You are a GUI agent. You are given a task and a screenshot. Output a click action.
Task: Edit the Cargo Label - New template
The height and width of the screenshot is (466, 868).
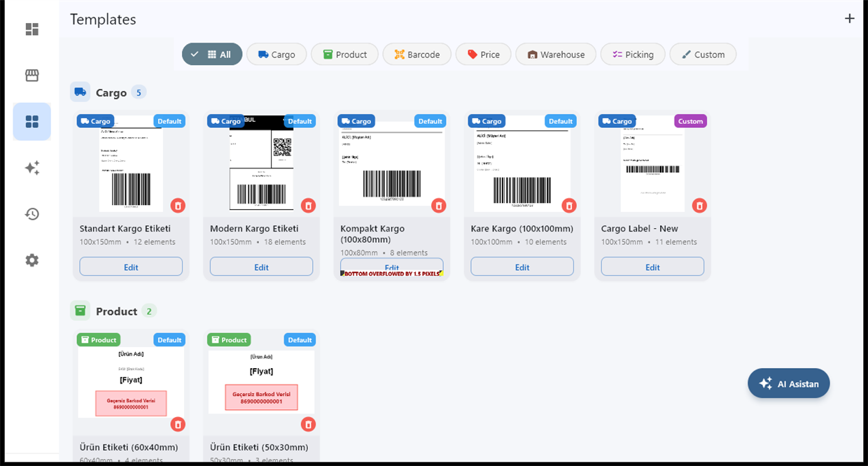(652, 267)
